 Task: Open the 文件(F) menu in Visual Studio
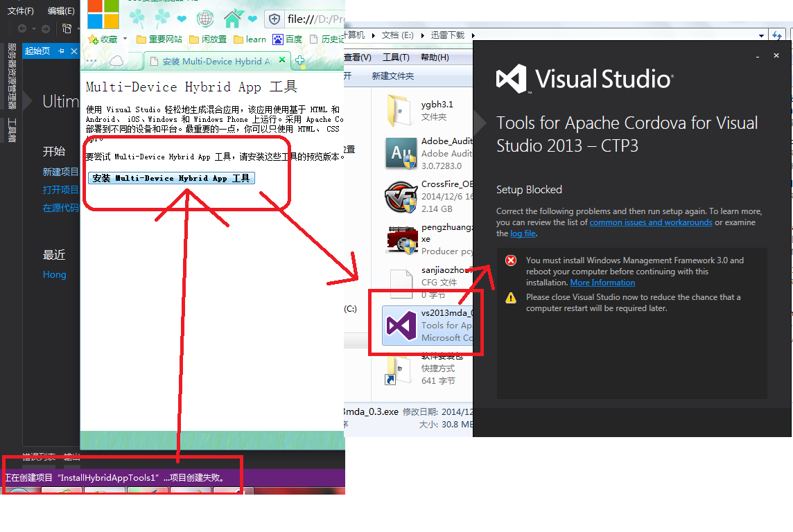(x=21, y=10)
